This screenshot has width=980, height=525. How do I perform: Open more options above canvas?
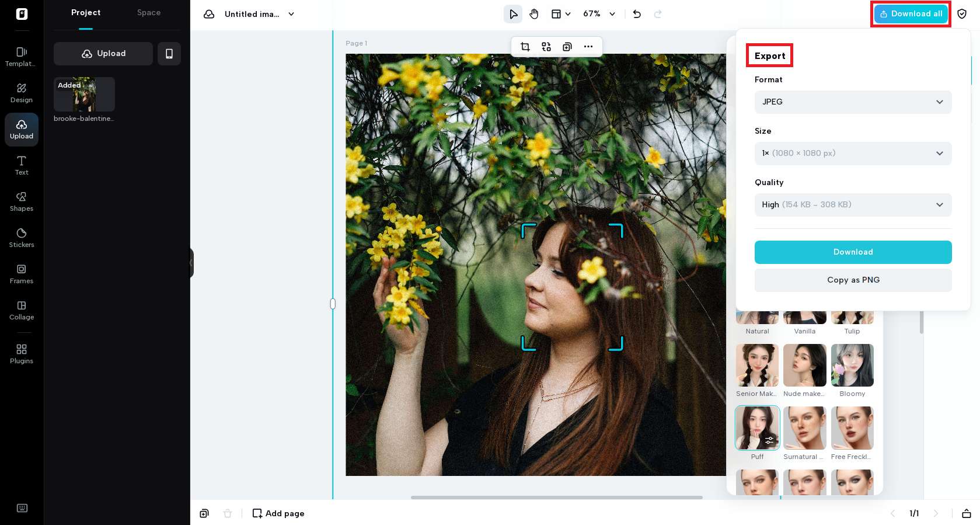pyautogui.click(x=588, y=47)
